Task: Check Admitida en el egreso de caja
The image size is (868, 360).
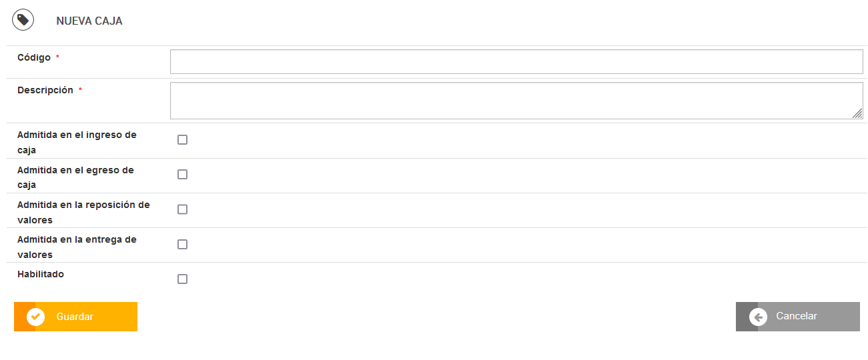Action: coord(182,175)
